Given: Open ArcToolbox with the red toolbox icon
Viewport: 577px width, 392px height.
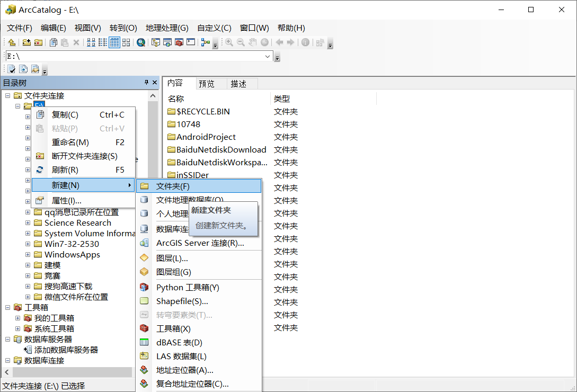Looking at the screenshot, I should [x=179, y=42].
